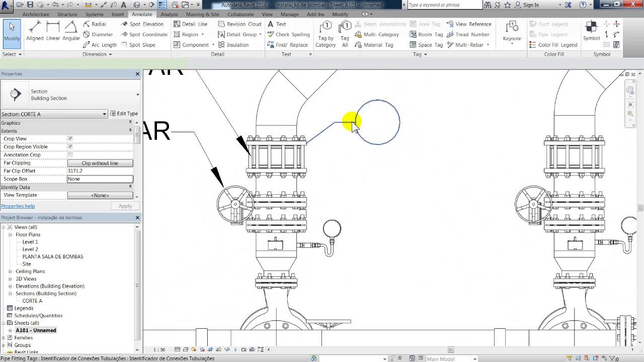
Task: Select the Arc Length tool
Action: pyautogui.click(x=100, y=45)
